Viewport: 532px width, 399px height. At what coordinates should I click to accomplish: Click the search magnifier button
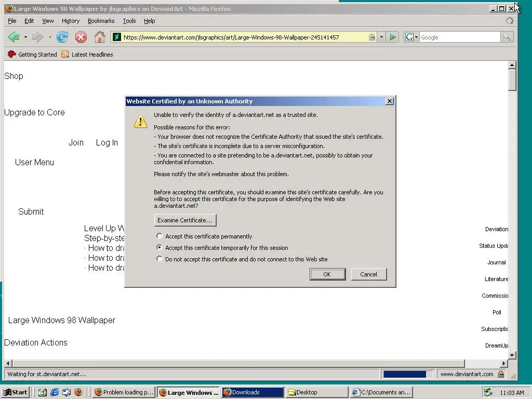tap(507, 37)
